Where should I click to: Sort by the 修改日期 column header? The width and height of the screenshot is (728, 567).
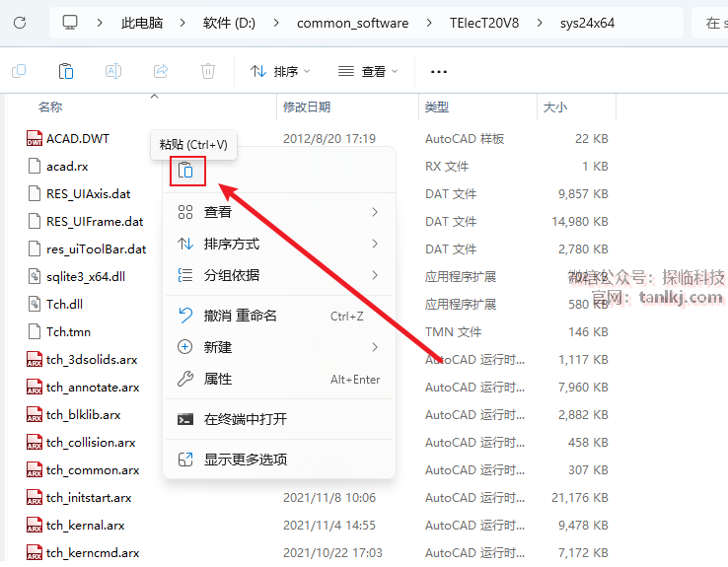pyautogui.click(x=307, y=106)
